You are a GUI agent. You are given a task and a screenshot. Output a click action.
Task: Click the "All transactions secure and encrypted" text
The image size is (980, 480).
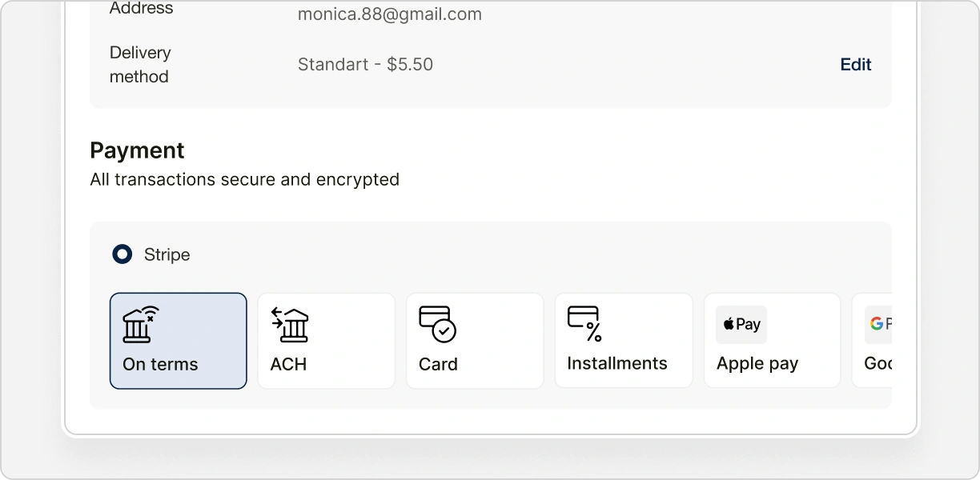coord(244,179)
